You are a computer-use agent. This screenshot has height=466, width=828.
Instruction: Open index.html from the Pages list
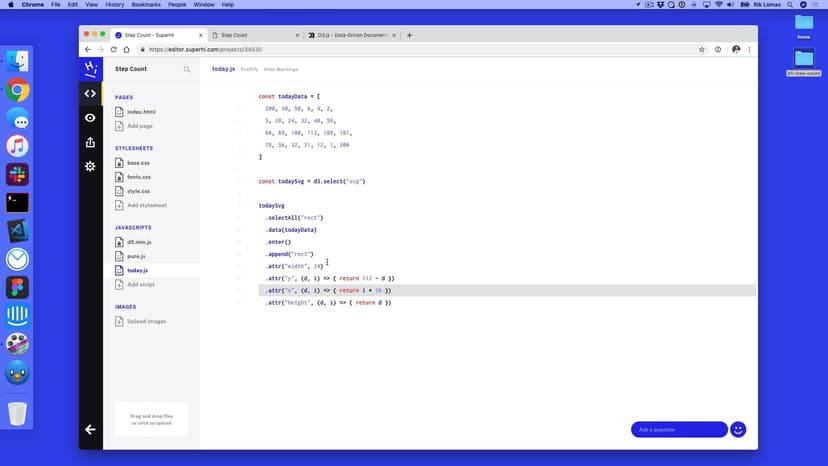[x=141, y=112]
